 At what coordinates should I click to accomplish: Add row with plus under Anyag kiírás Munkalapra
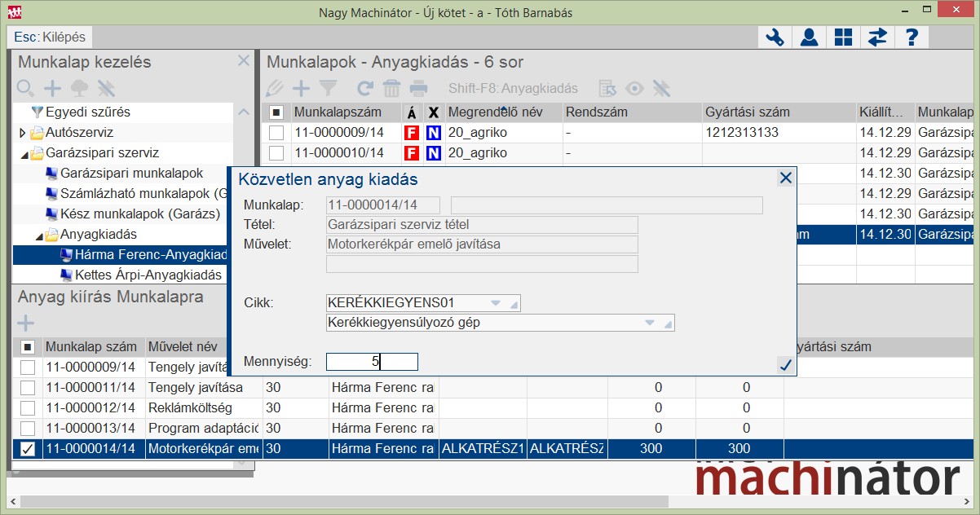coord(26,323)
